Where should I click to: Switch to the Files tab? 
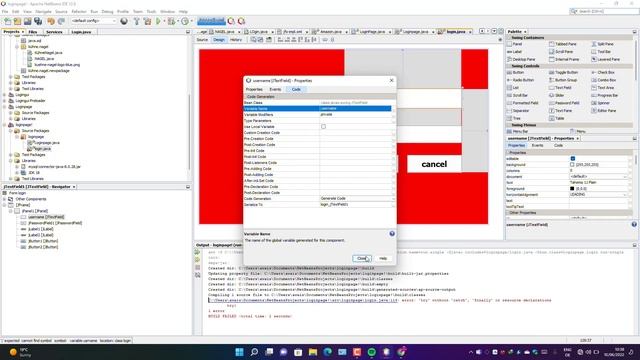[x=33, y=32]
